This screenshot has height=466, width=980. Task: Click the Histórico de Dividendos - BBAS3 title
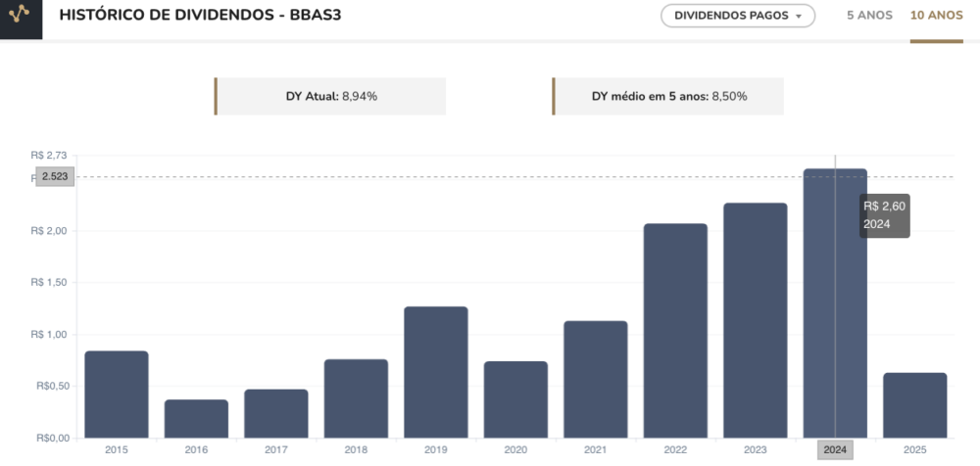200,16
